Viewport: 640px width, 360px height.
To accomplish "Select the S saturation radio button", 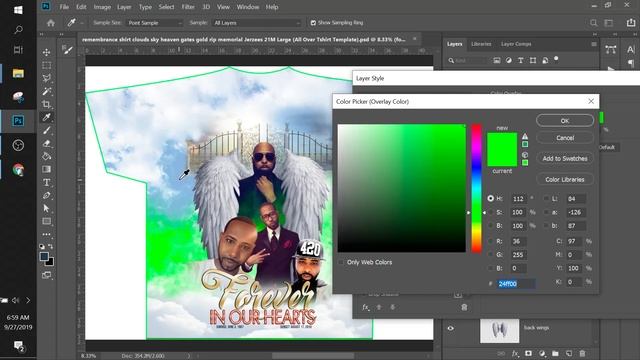I will 491,212.
